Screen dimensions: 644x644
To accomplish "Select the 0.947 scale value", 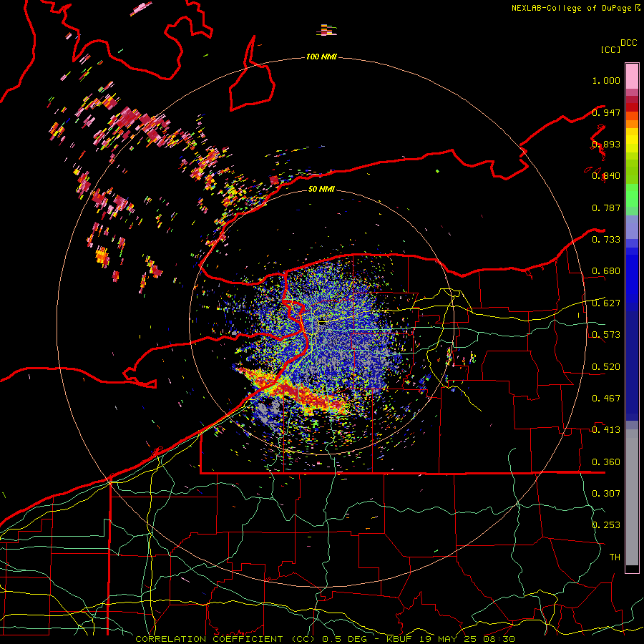I will [x=606, y=112].
